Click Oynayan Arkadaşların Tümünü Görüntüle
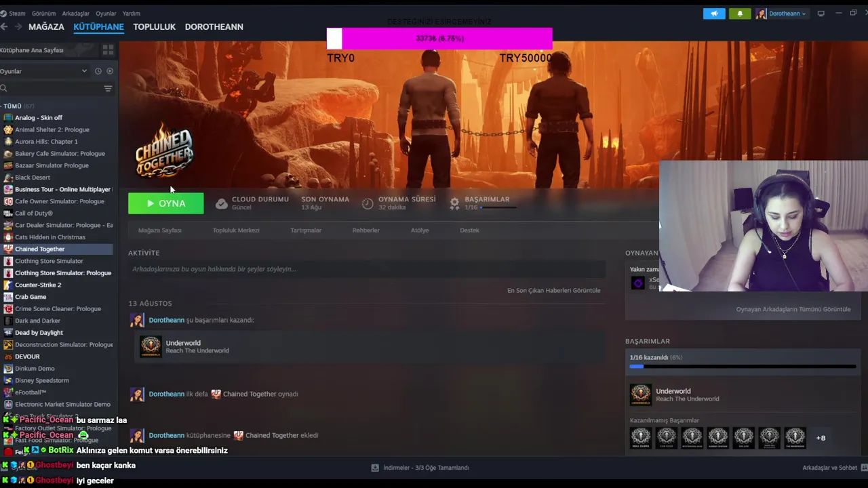Viewport: 868px width, 488px height. 793,309
